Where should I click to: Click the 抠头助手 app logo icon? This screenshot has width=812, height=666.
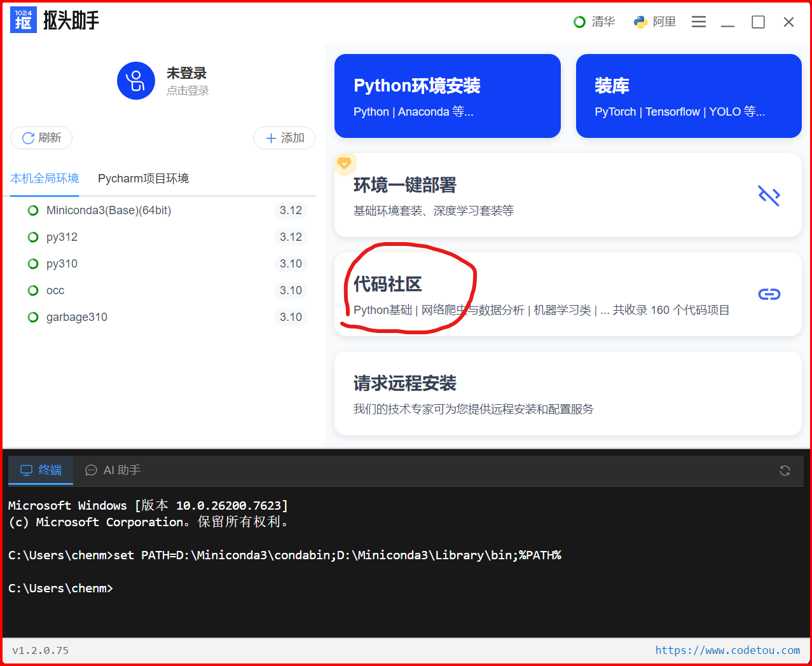[24, 20]
